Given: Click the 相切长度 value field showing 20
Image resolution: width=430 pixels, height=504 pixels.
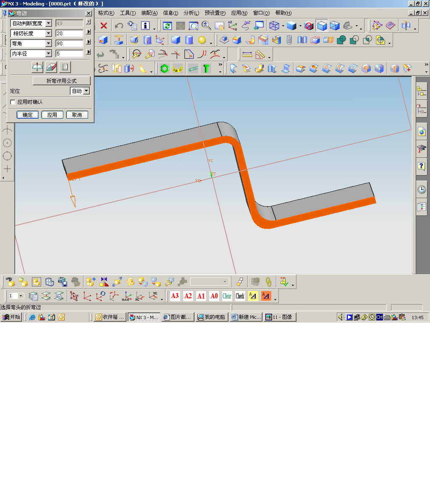Looking at the screenshot, I should 69,33.
